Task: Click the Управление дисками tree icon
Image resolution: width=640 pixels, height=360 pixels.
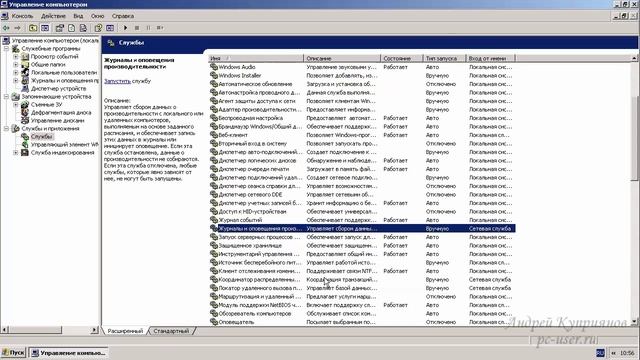Action: (25, 120)
